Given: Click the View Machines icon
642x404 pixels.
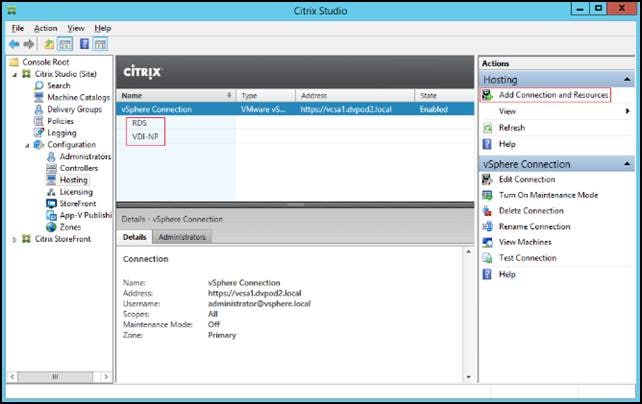Looking at the screenshot, I should point(487,242).
